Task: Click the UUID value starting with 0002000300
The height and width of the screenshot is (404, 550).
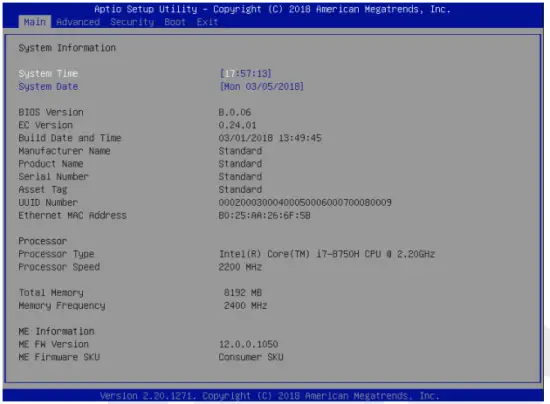Action: (x=305, y=202)
